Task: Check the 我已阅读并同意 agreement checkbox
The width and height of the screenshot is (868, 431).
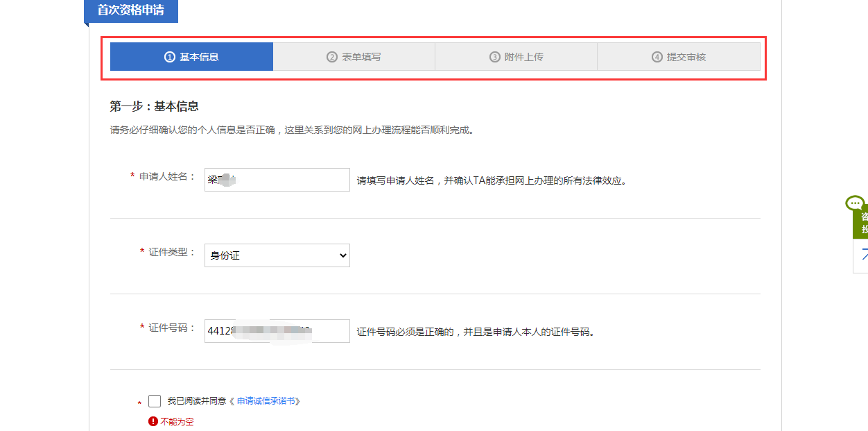Action: point(155,401)
